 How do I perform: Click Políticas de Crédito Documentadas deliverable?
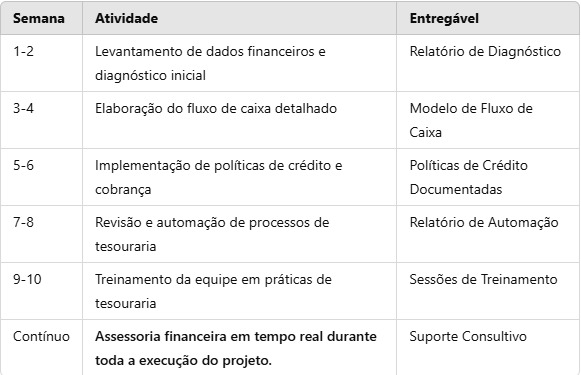468,177
